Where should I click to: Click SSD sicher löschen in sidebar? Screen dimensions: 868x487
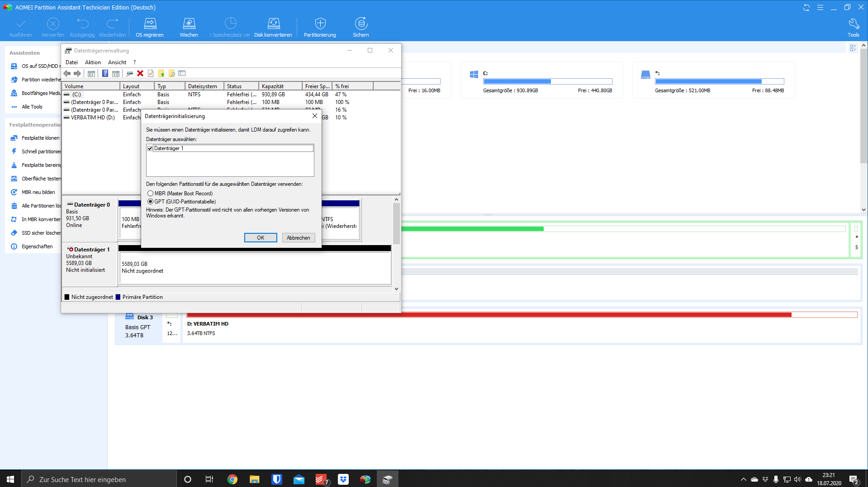click(x=35, y=233)
